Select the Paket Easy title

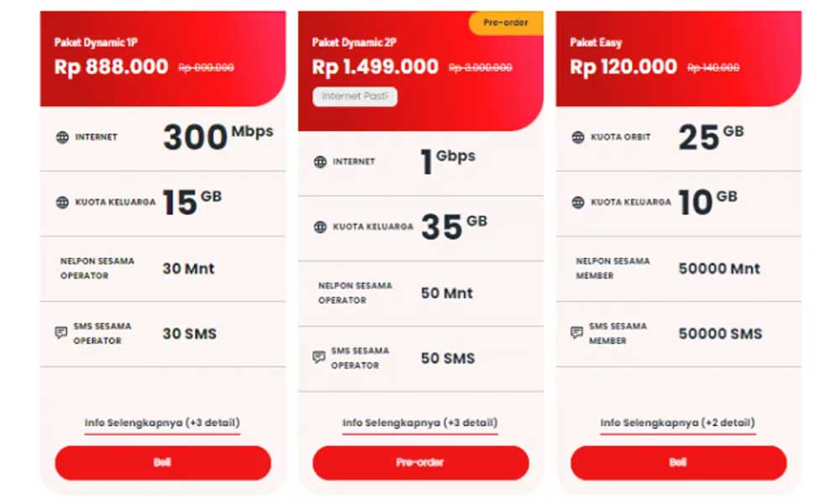(x=596, y=42)
